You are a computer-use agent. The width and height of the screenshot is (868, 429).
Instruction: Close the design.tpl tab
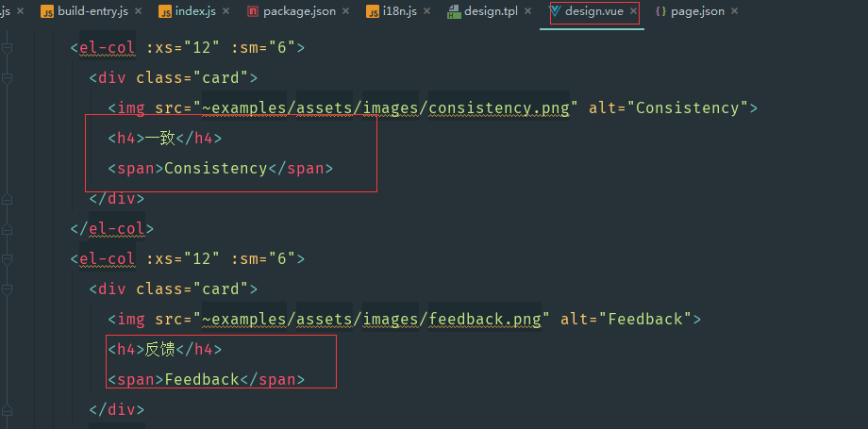point(527,11)
